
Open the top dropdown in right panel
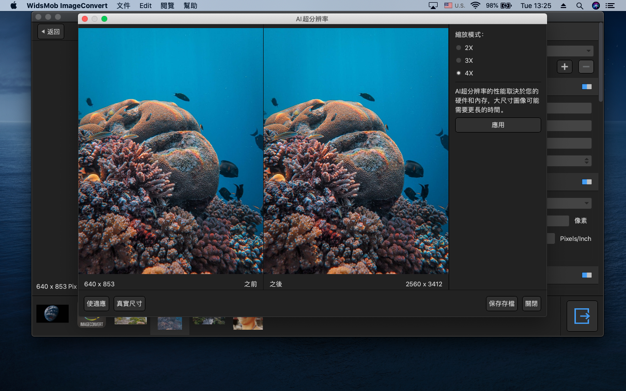(x=570, y=51)
